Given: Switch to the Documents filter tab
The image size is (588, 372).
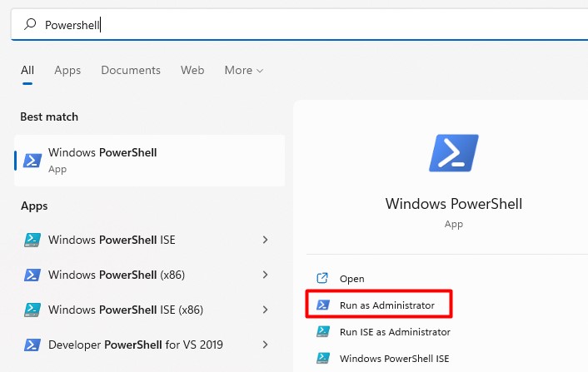Looking at the screenshot, I should click(x=130, y=71).
